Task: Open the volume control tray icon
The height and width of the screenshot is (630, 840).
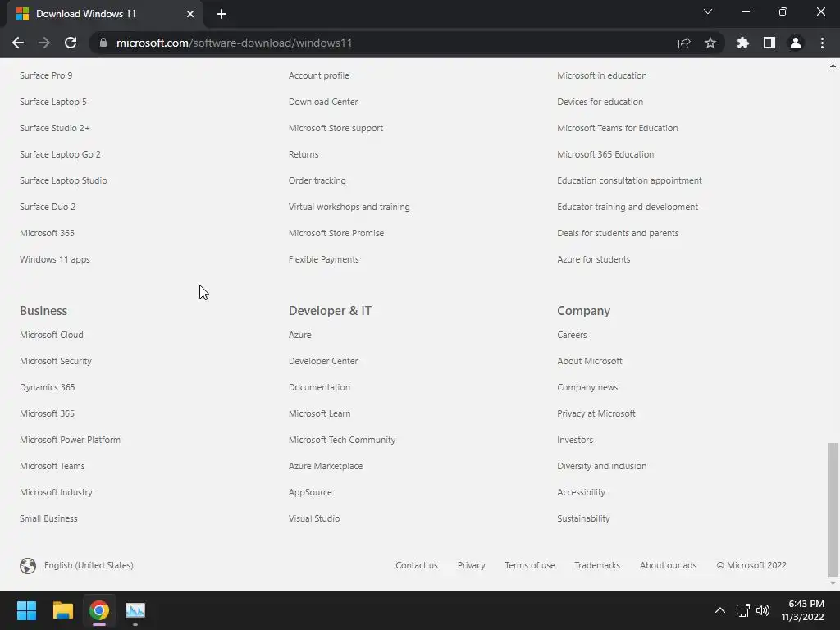Action: click(x=763, y=610)
